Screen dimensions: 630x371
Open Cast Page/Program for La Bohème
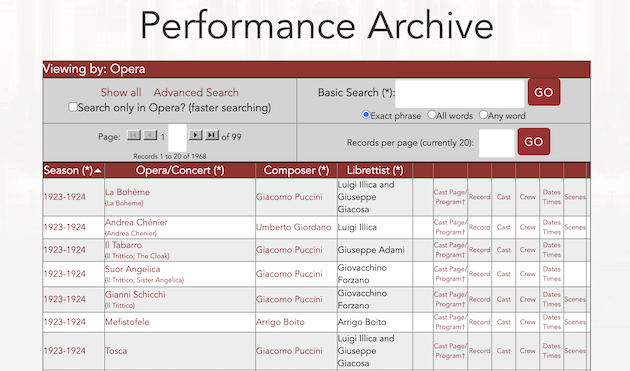[450, 197]
